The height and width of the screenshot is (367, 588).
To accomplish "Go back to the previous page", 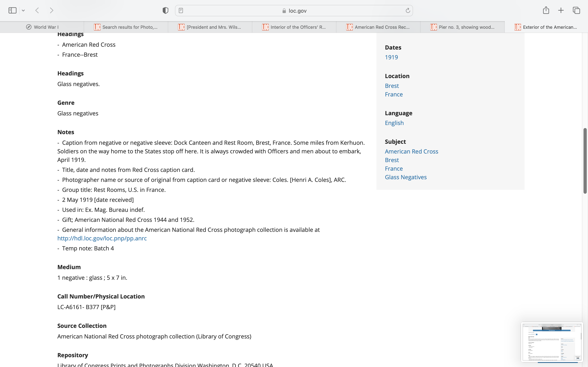I will coord(37,10).
